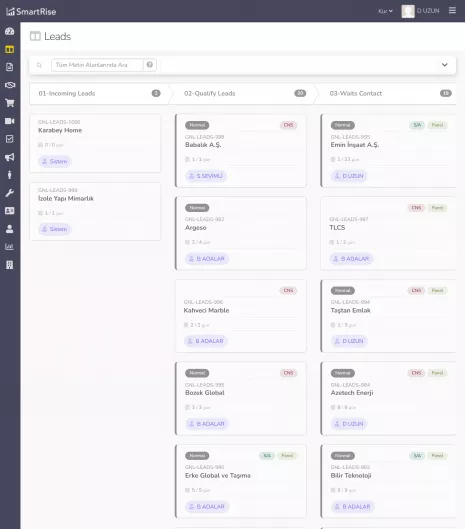
Task: Open the shopping cart sidebar icon
Action: tap(10, 103)
